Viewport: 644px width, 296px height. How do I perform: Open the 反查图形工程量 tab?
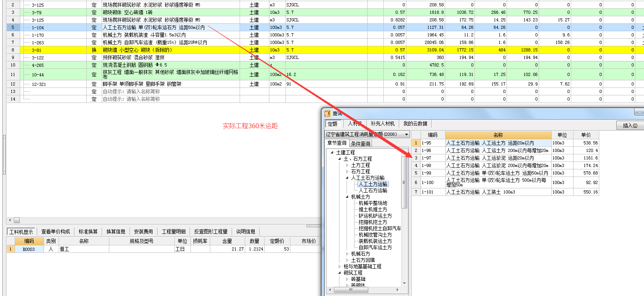(211, 231)
